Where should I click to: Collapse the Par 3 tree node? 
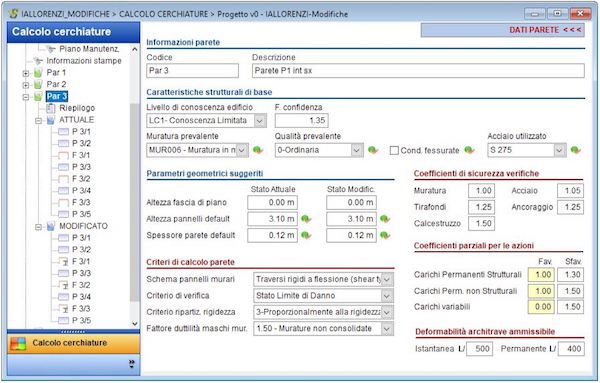click(26, 97)
